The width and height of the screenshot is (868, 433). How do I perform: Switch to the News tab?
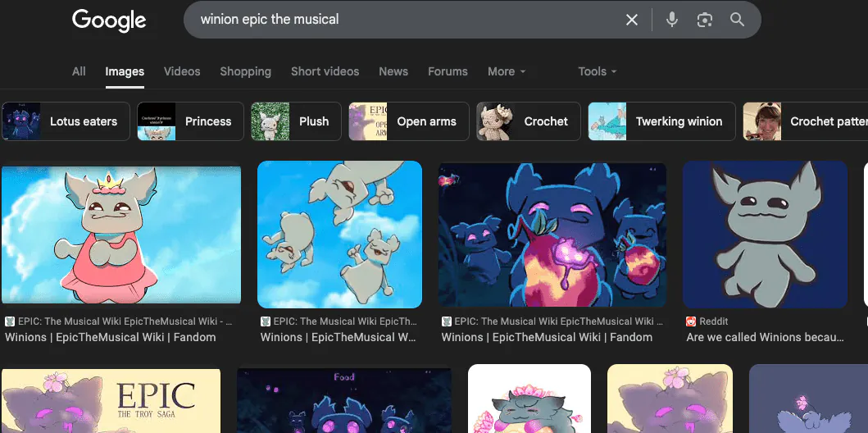[393, 71]
